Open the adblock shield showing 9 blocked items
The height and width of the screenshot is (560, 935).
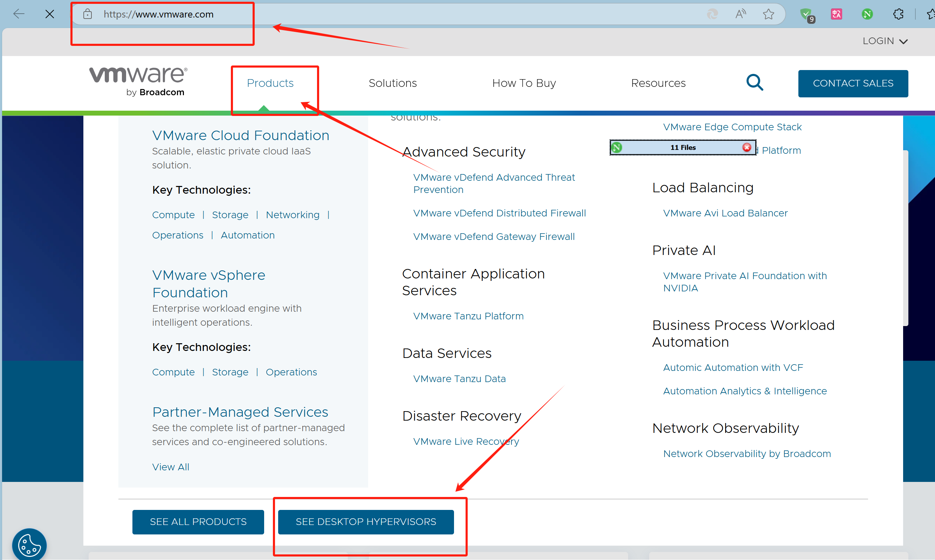pos(807,14)
